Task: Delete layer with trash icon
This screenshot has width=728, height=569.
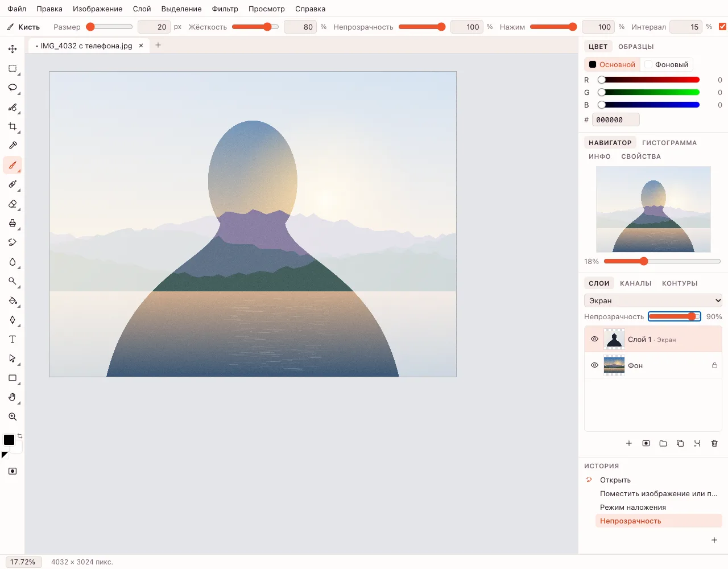Action: pos(714,443)
